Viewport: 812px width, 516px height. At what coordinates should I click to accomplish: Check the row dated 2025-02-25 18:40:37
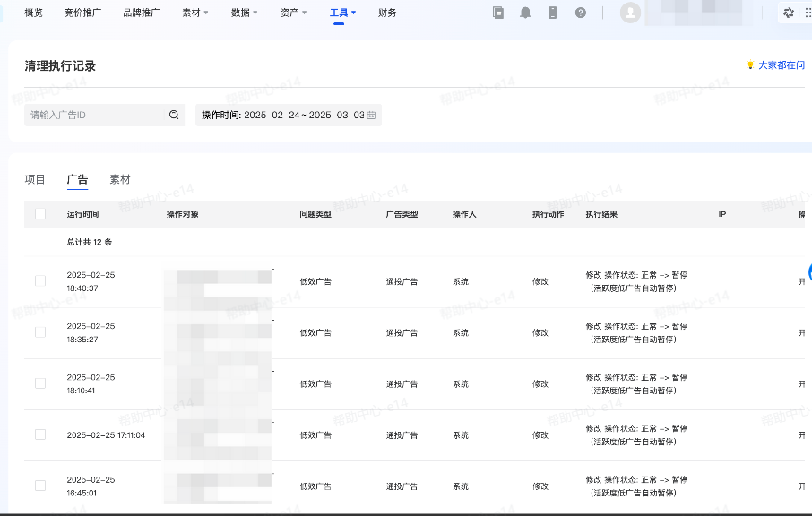(39, 281)
